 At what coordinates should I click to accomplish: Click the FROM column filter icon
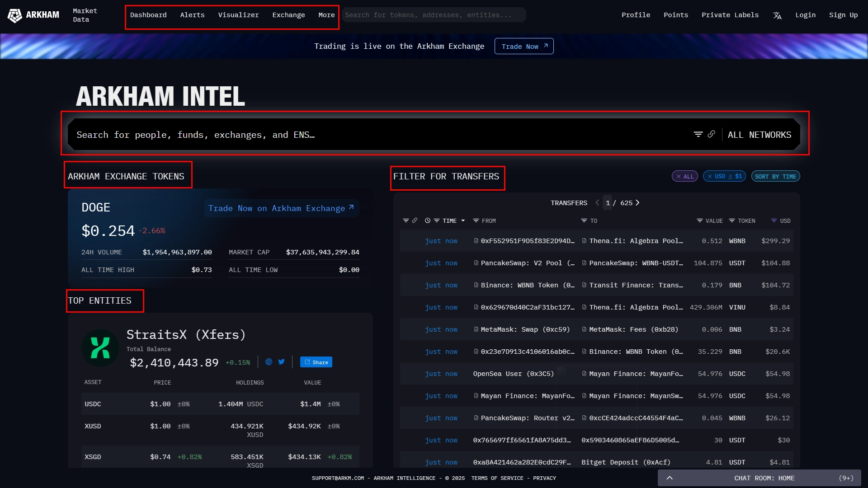pos(476,221)
